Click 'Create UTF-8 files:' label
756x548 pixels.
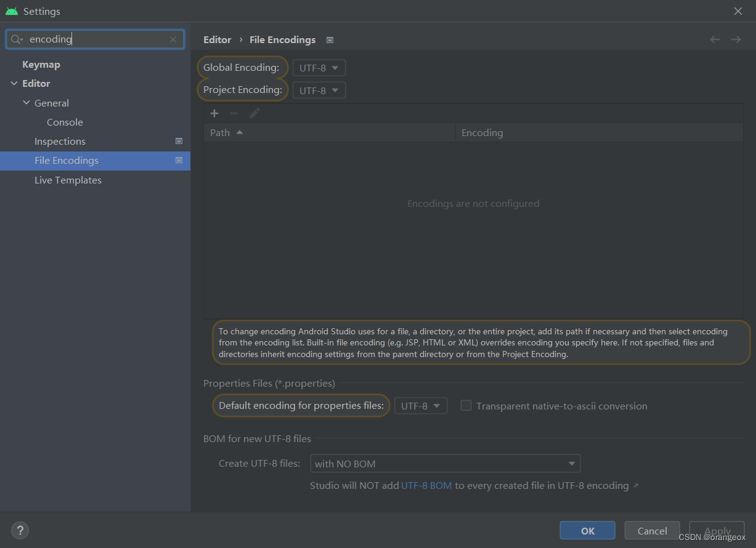pos(259,463)
